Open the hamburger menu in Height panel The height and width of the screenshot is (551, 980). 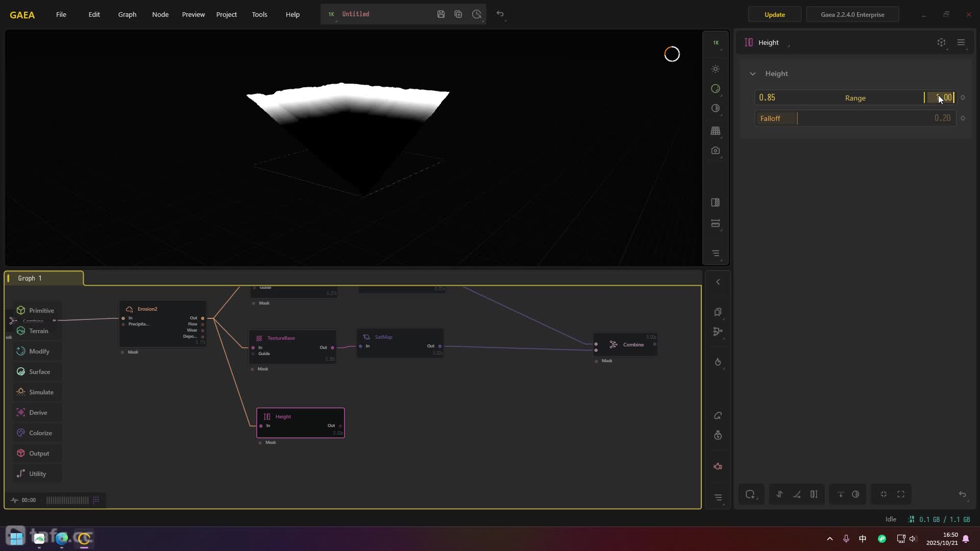tap(961, 43)
